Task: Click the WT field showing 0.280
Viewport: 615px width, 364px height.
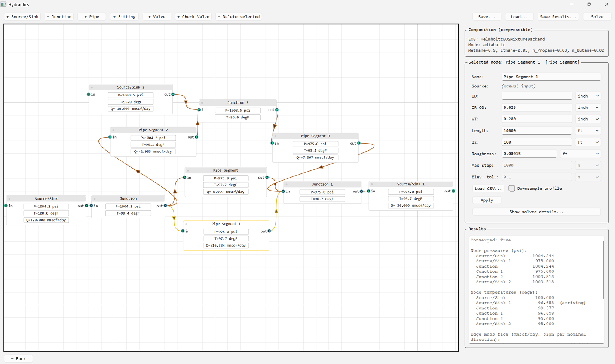Action: [x=537, y=119]
